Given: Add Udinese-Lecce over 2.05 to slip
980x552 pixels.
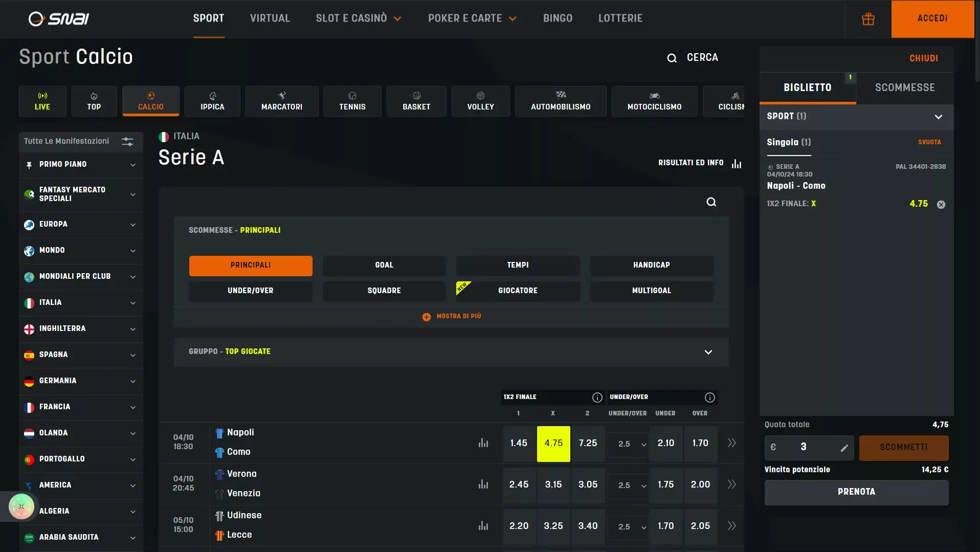Looking at the screenshot, I should tap(700, 526).
